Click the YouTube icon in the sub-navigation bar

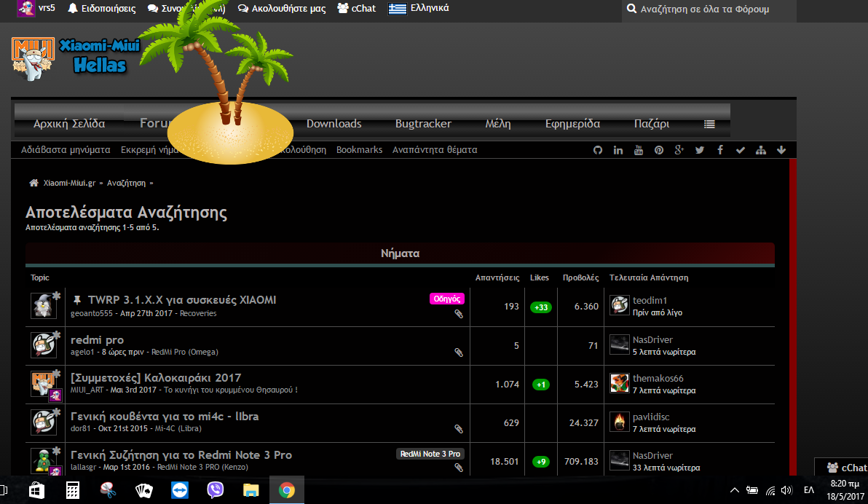click(639, 150)
